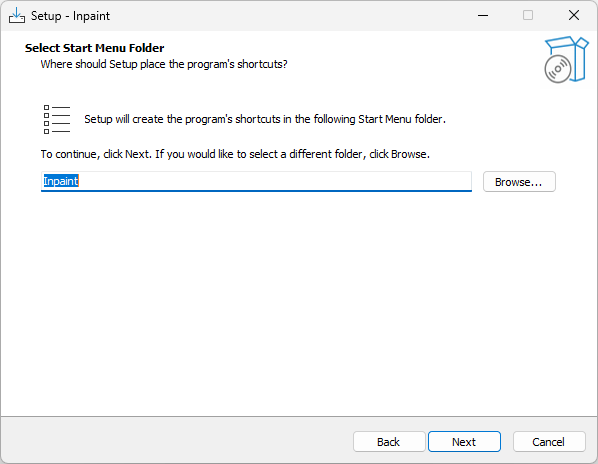598x464 pixels.
Task: Go Back to the previous setup step
Action: 389,442
